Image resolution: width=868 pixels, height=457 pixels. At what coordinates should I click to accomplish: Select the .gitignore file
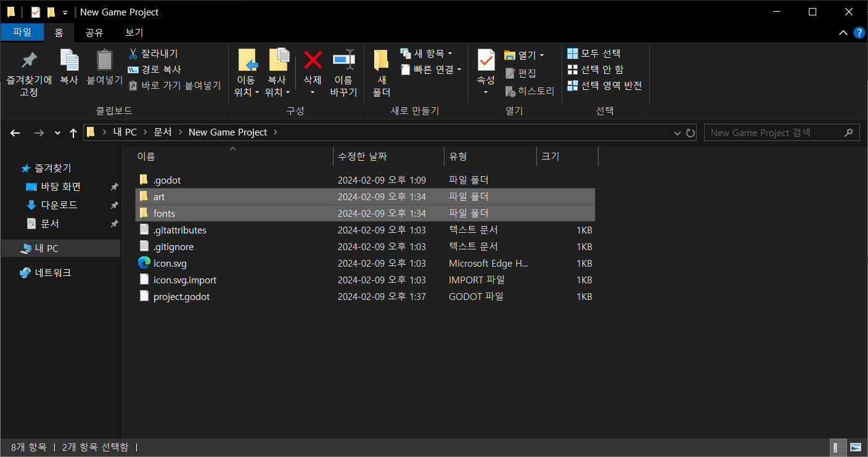(x=365, y=246)
